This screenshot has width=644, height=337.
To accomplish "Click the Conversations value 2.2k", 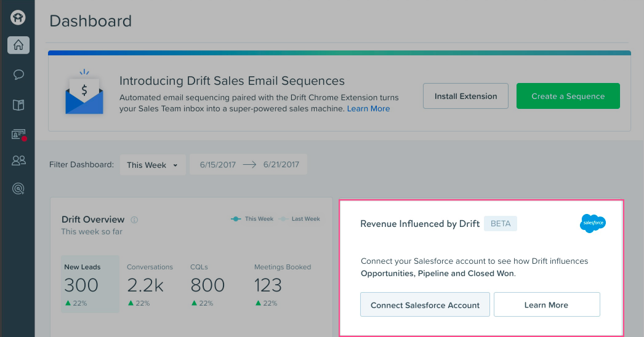I will pos(145,285).
